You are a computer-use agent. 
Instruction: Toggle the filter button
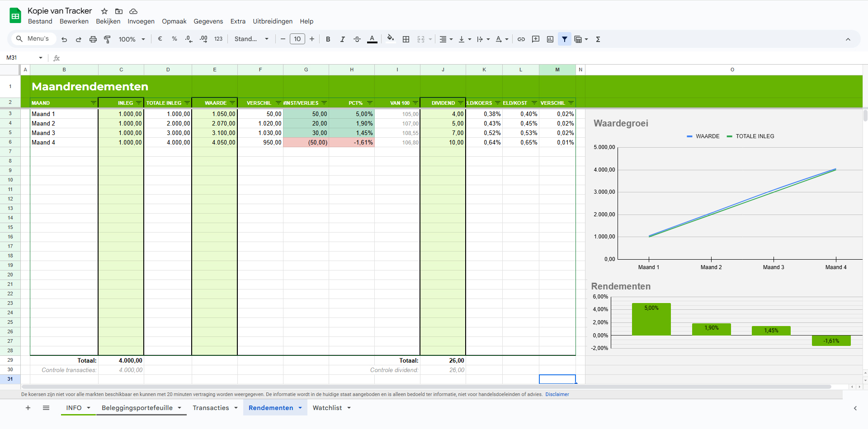(565, 39)
